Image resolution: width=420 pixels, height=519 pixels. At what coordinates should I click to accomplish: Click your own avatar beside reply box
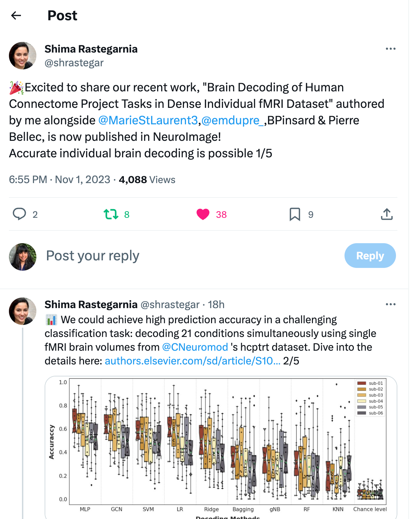23,257
